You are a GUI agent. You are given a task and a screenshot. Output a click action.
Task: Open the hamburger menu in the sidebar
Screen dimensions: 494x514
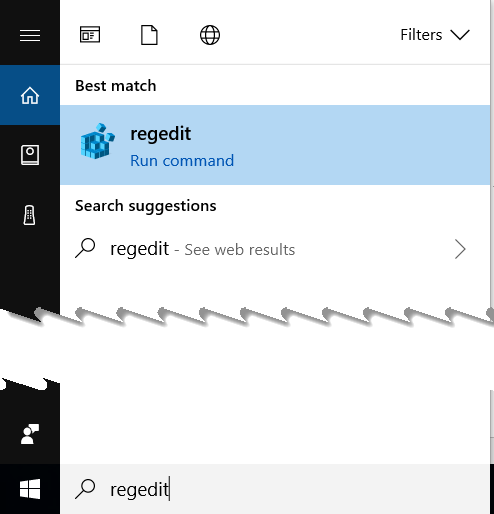[x=30, y=35]
